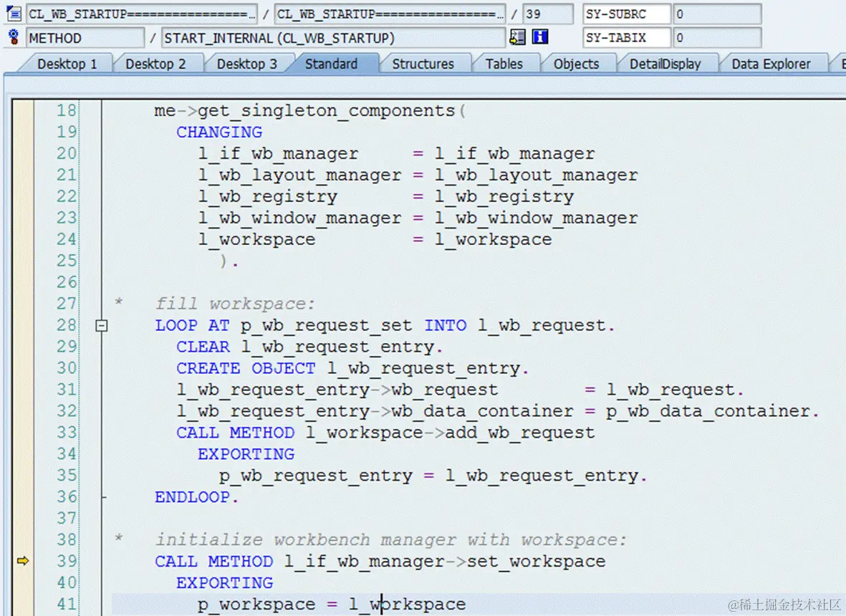Click the ENDLOOP. statement
The image size is (846, 616).
(196, 497)
